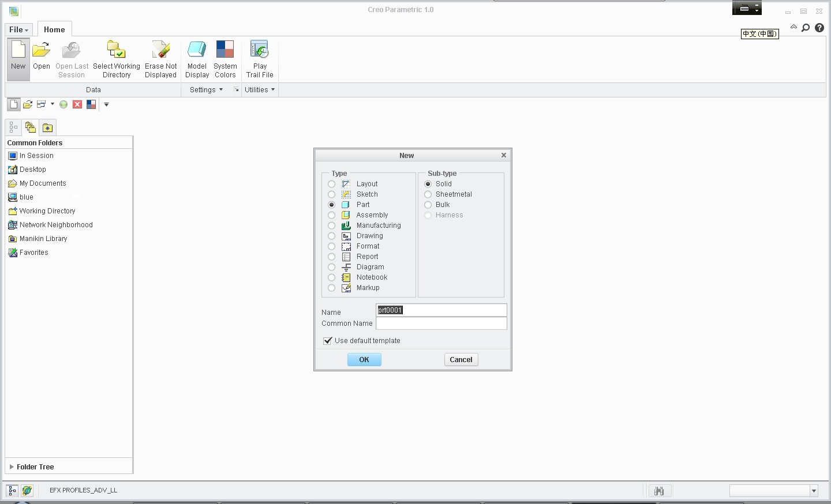Viewport: 831px width, 504px height.
Task: Toggle browser display icon in status bar
Action: [27, 490]
